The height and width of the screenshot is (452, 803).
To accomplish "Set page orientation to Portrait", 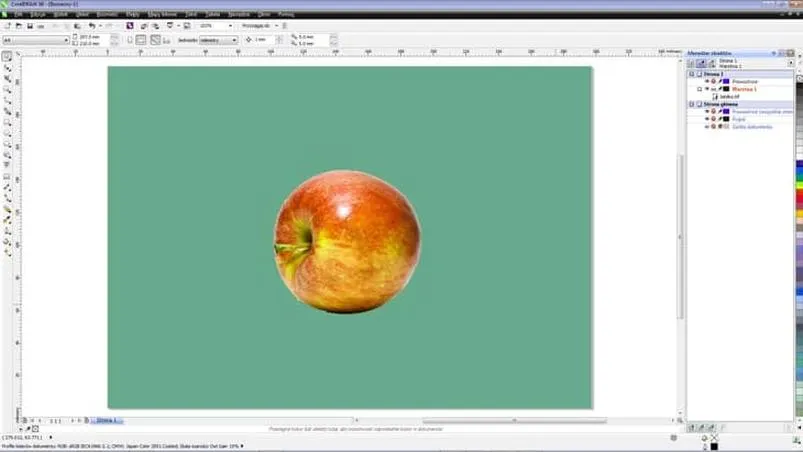I will tap(130, 40).
